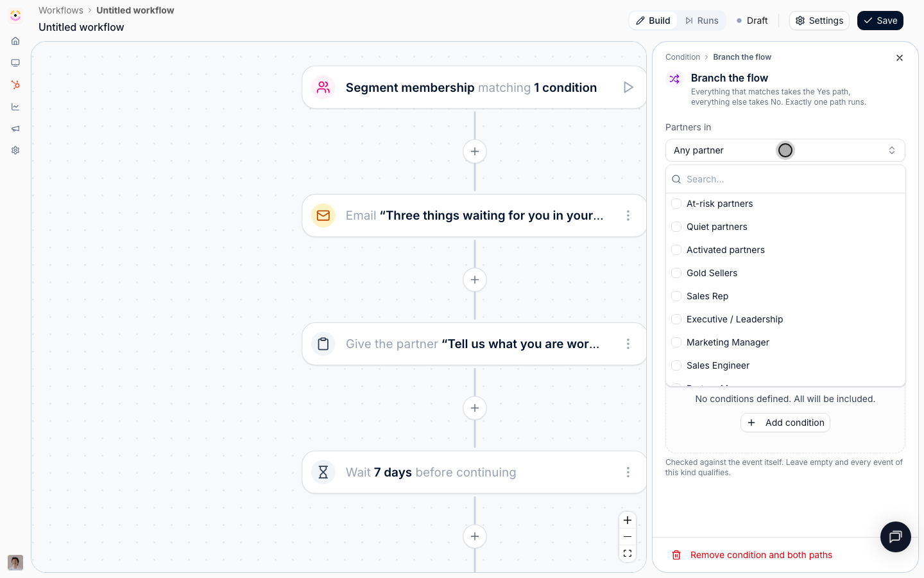924x578 pixels.
Task: Open the megaphone icon in sidebar
Action: [15, 128]
